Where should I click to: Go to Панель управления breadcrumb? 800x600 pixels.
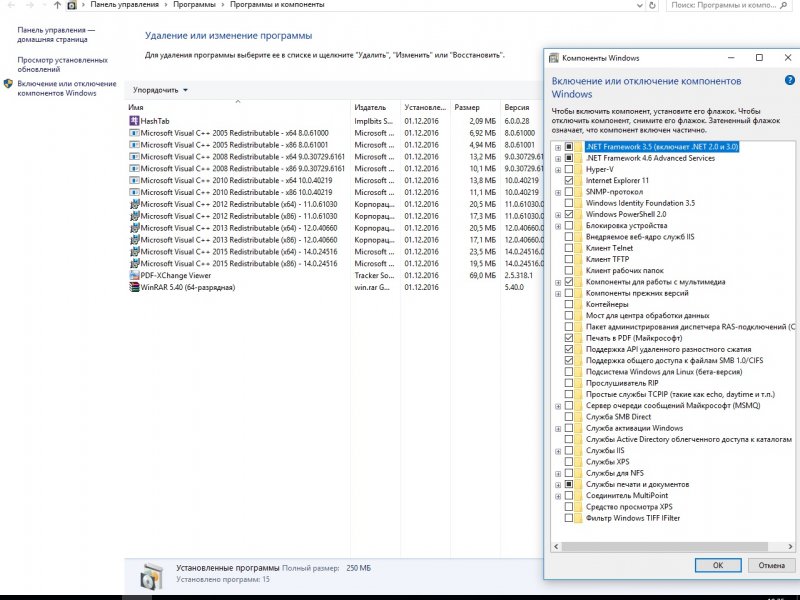click(124, 5)
